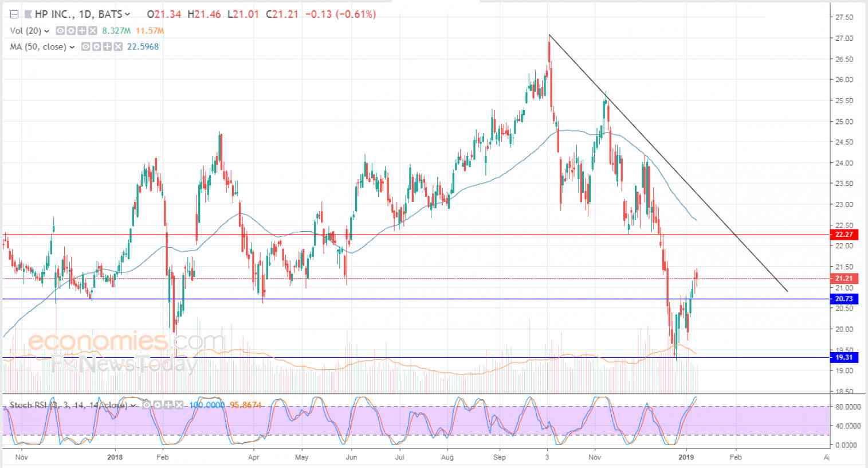Open settings gear for MA (50, close)
The image size is (868, 468).
pyautogui.click(x=96, y=46)
